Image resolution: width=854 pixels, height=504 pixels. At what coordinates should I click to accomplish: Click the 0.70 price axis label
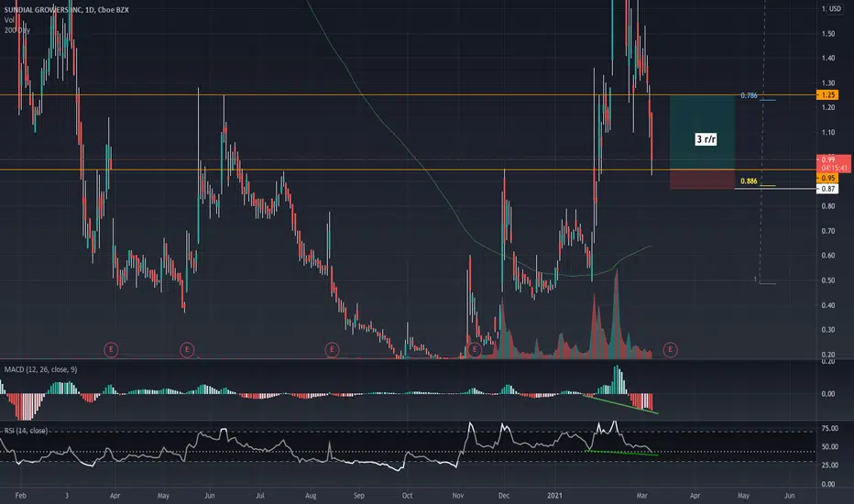[x=827, y=231]
